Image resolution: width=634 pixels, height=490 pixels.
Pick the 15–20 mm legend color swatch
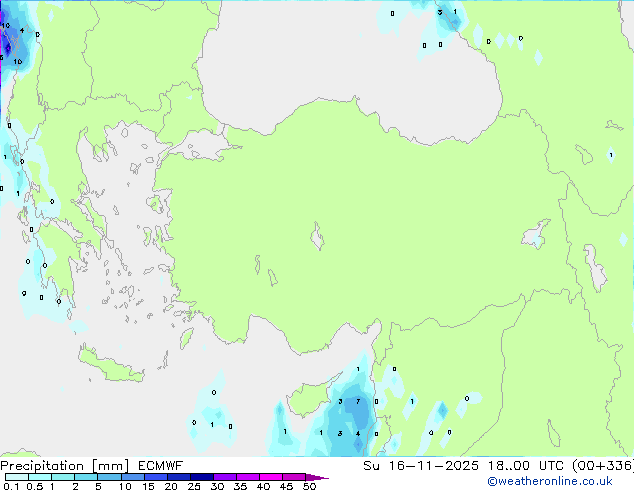pyautogui.click(x=155, y=477)
